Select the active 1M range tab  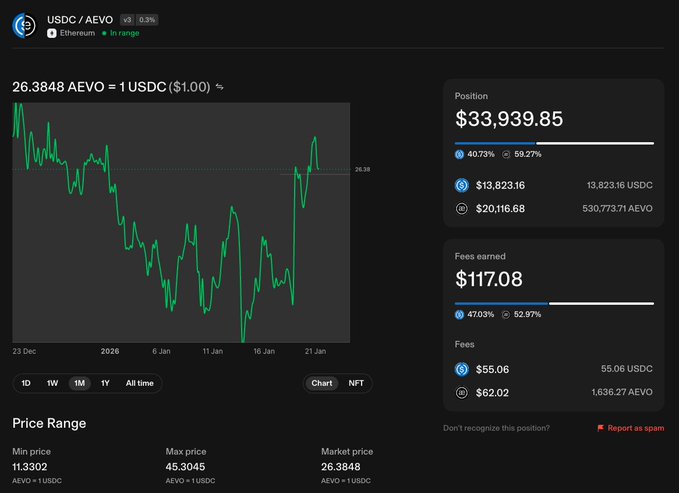(x=79, y=383)
